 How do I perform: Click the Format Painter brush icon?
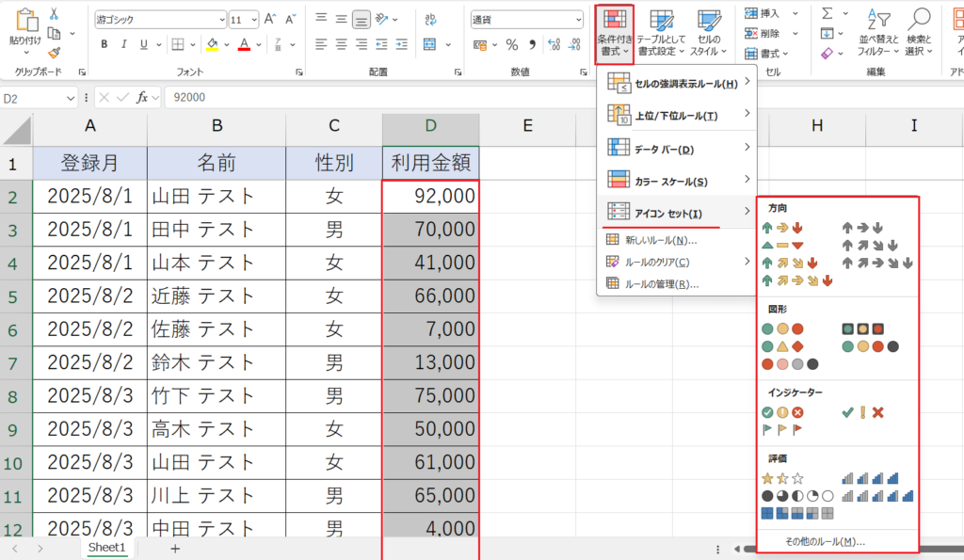coord(54,54)
